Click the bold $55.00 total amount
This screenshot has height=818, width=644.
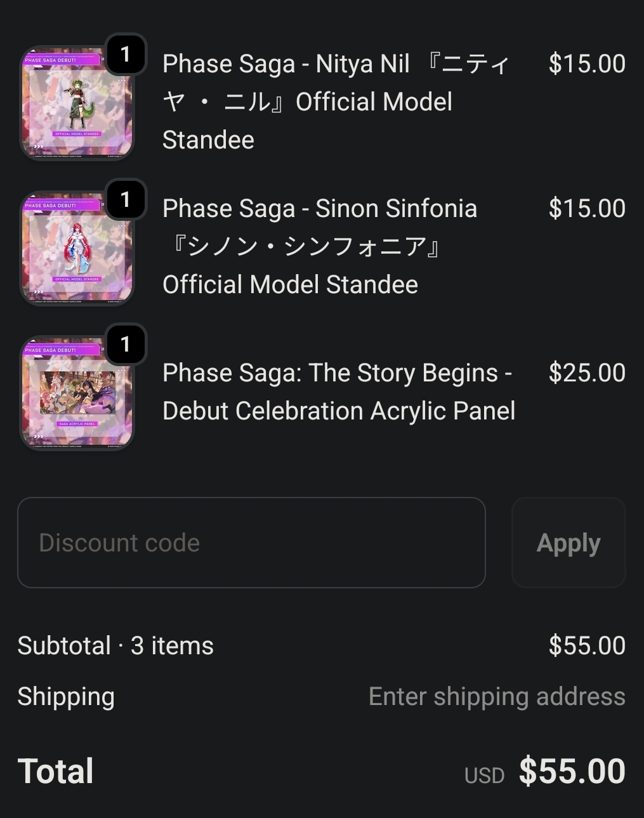572,772
